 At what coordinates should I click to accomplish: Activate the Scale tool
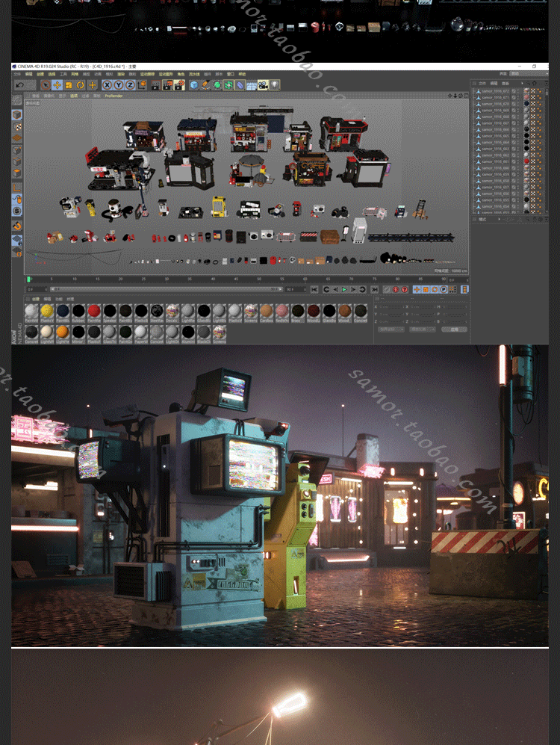[x=69, y=85]
